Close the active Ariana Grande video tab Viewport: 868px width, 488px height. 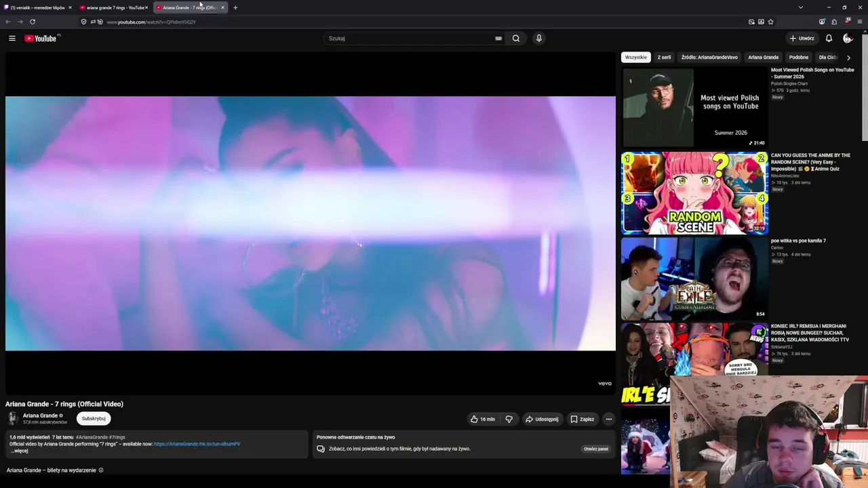pyautogui.click(x=222, y=7)
